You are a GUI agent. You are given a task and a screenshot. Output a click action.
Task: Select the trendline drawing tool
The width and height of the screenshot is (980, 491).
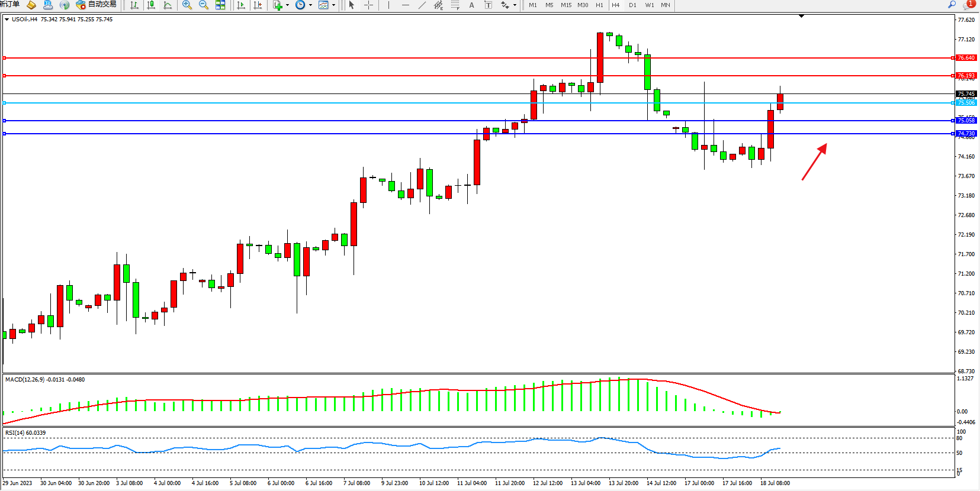[x=422, y=5]
